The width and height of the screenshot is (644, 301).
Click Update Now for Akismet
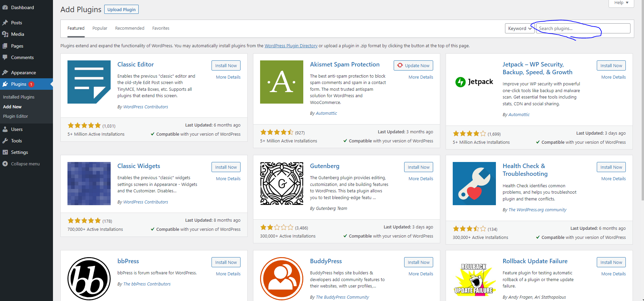413,65
